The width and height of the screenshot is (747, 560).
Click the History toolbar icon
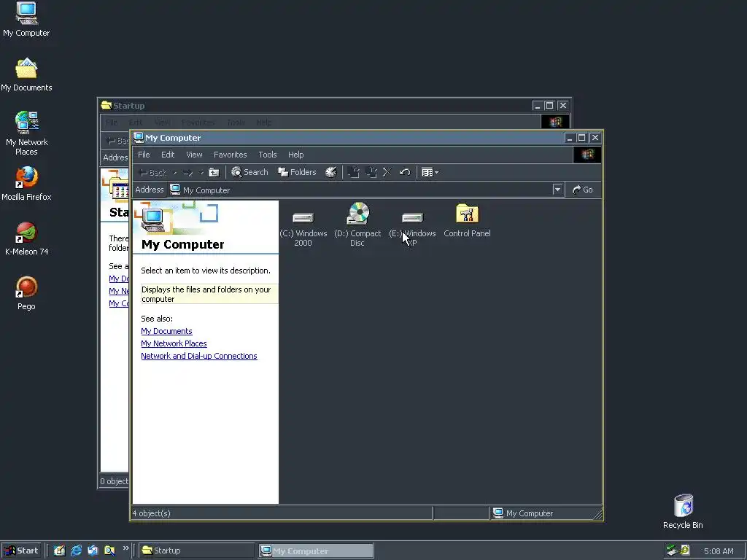331,172
